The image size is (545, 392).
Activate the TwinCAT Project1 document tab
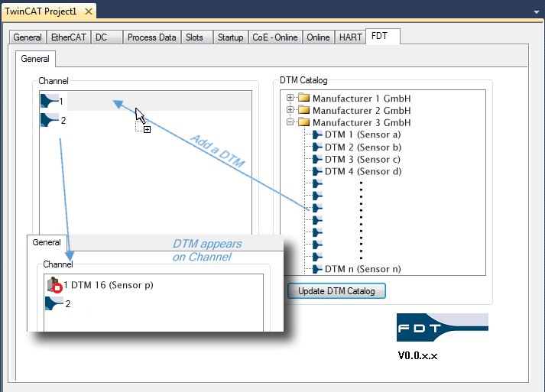coord(41,11)
